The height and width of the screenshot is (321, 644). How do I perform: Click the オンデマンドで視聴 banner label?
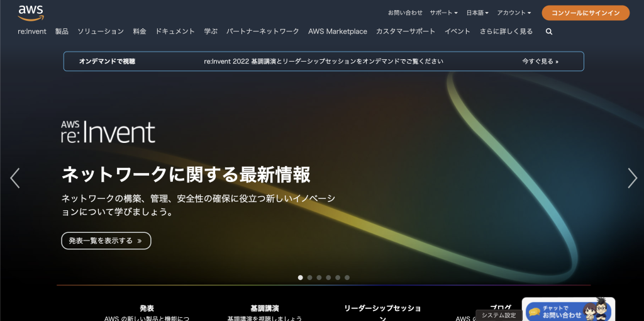coord(107,61)
